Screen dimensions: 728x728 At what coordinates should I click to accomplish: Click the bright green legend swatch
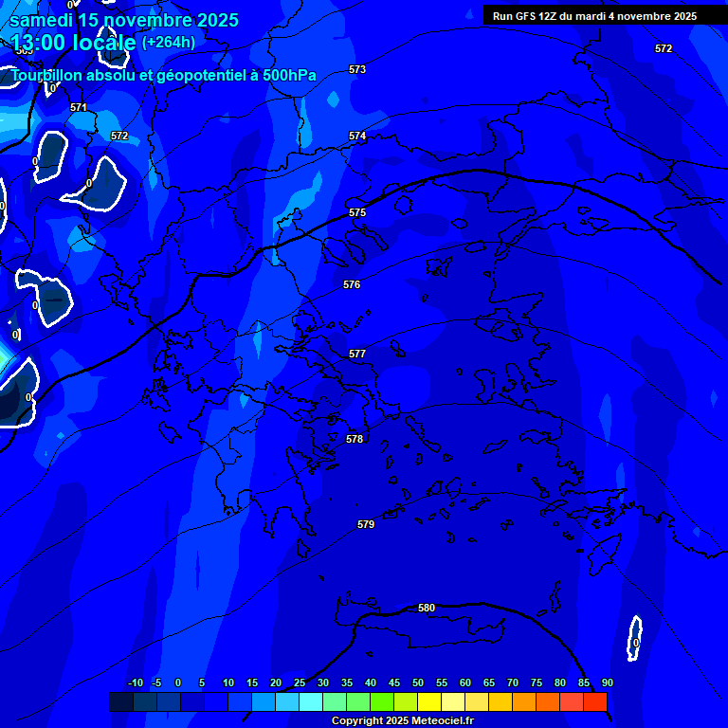[381, 702]
